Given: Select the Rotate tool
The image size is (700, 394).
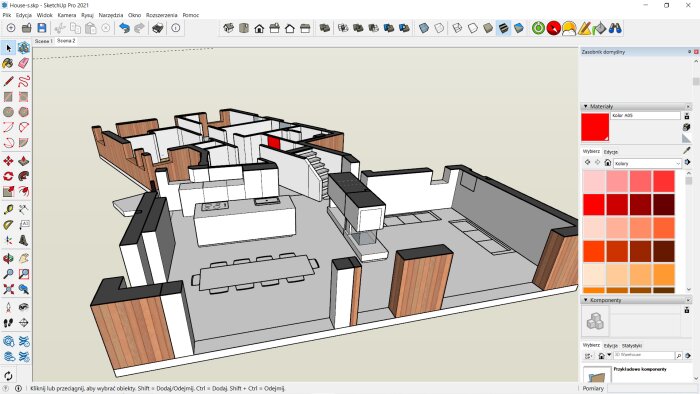Looking at the screenshot, I should [x=8, y=176].
